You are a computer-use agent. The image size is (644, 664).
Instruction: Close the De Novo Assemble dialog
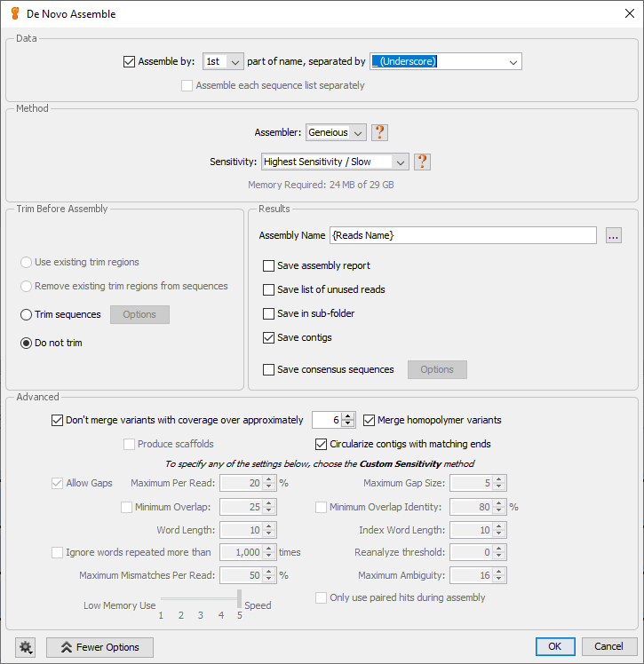tap(630, 13)
